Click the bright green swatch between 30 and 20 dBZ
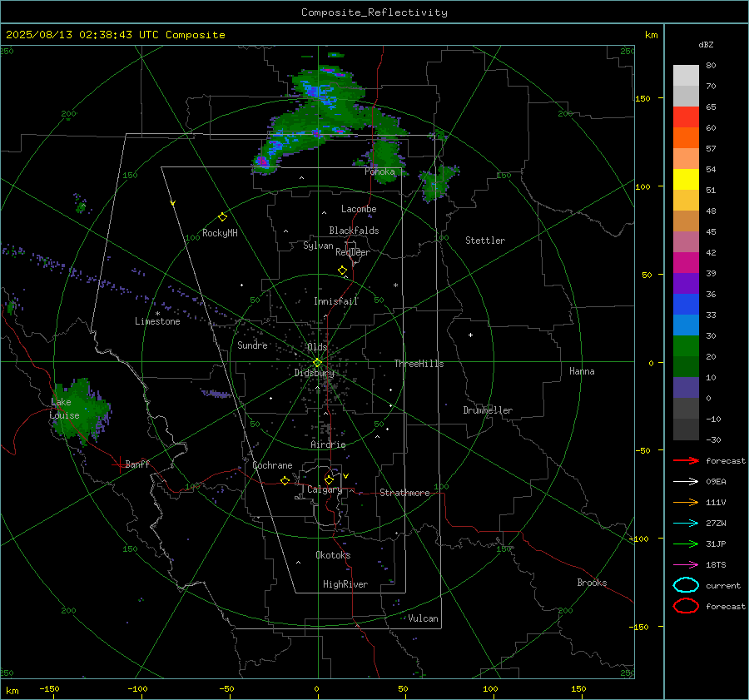Screen dimensions: 749x700 tap(686, 346)
